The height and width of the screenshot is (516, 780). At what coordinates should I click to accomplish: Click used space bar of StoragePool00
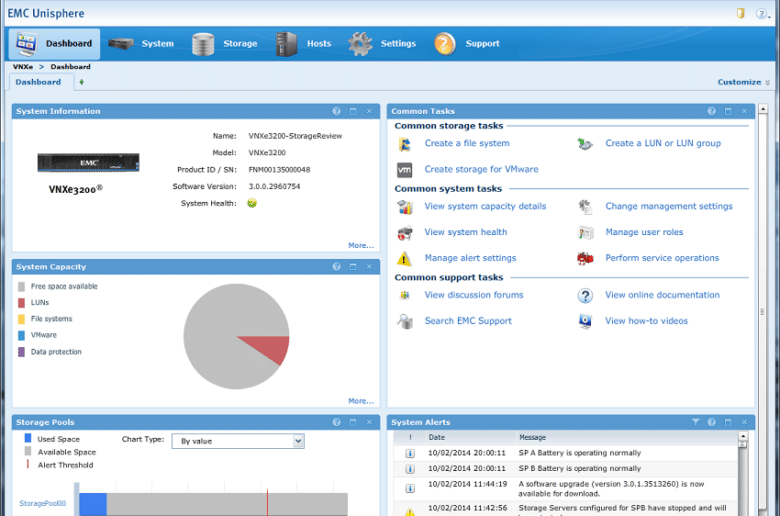[x=93, y=504]
